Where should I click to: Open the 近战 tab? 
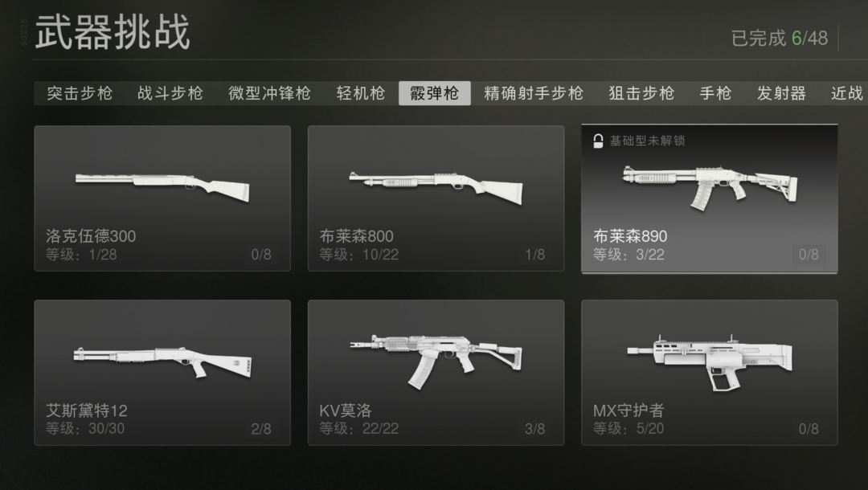click(846, 93)
